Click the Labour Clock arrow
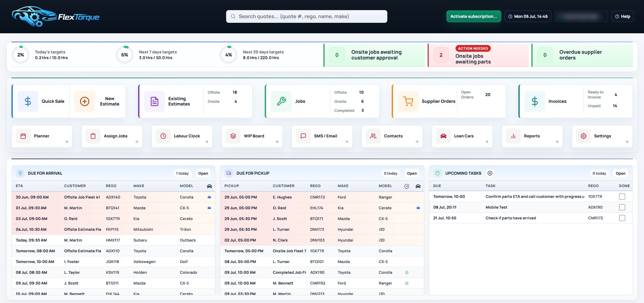Viewport: 644px width, 303px height. 207,142
